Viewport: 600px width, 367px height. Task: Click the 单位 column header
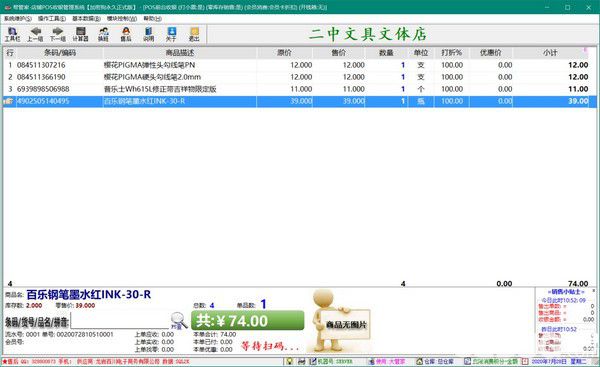[421, 53]
